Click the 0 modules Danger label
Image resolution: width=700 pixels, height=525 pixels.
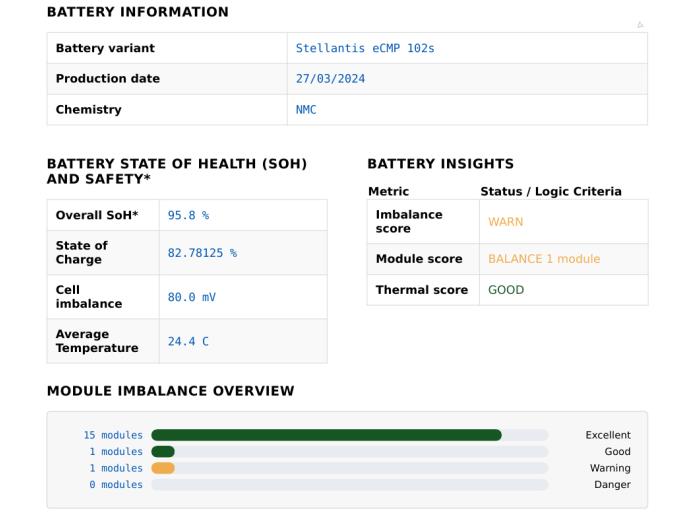click(x=116, y=484)
